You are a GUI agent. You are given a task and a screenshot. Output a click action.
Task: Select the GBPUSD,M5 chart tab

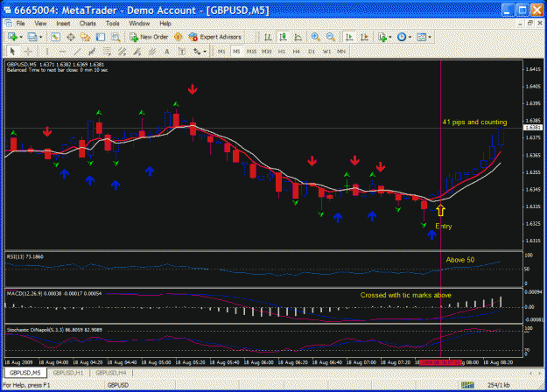pos(25,373)
